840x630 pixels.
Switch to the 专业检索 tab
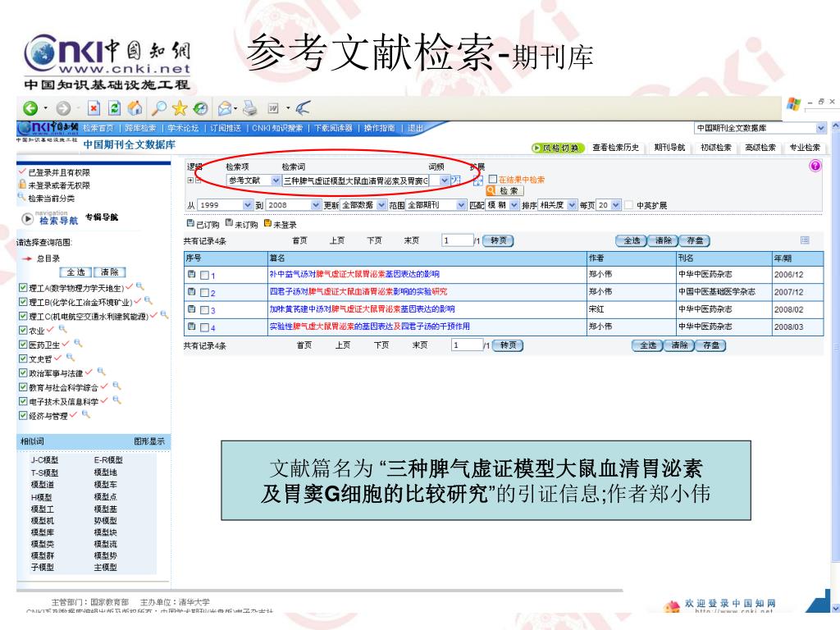point(805,148)
